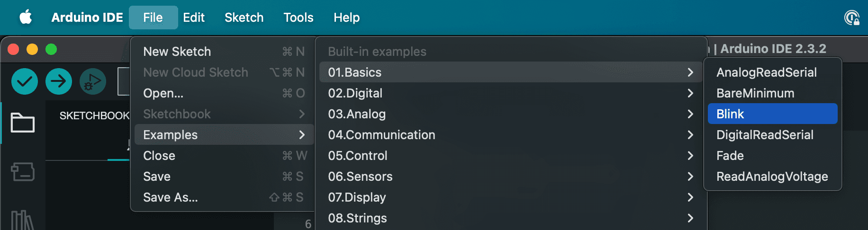The width and height of the screenshot is (868, 230).
Task: Click the menu bar lock status icon
Action: tap(852, 18)
